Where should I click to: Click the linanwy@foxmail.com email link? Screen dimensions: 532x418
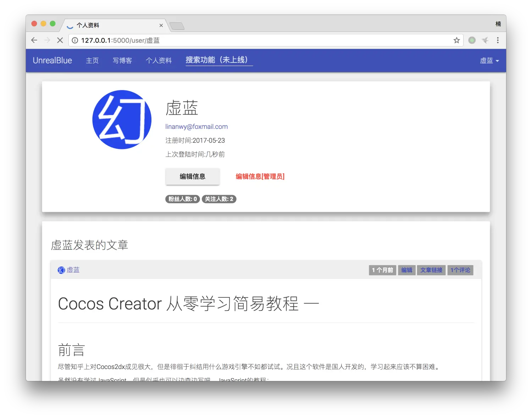196,127
